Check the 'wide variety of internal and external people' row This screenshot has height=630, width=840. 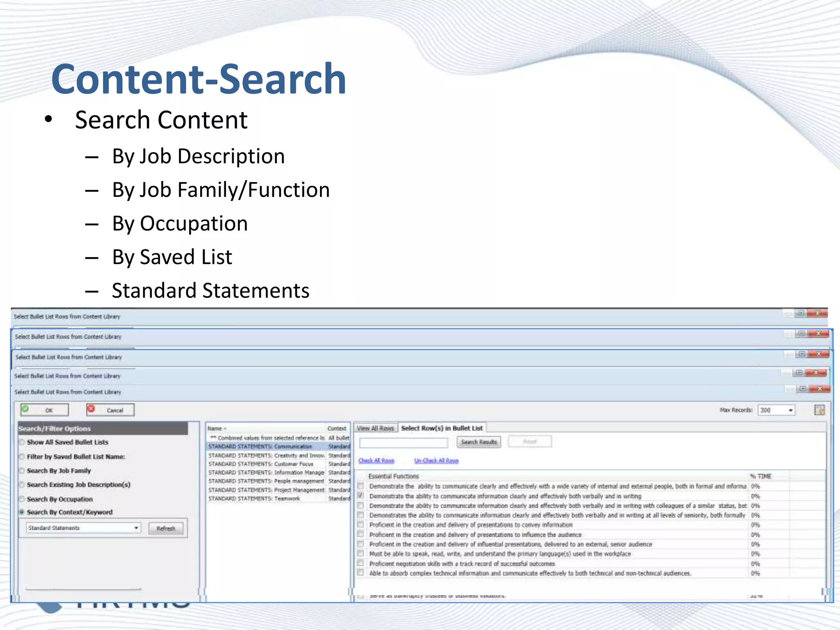pyautogui.click(x=361, y=486)
